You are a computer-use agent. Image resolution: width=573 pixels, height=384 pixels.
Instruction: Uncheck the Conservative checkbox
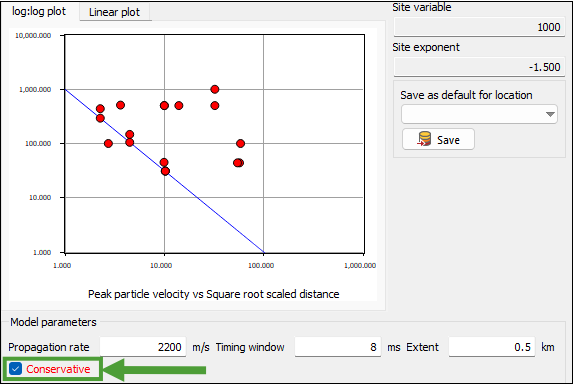coord(15,369)
